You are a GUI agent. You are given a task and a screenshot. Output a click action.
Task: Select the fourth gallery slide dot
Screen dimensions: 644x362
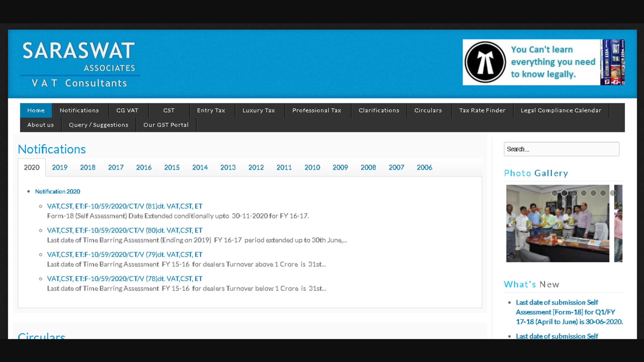(x=584, y=193)
